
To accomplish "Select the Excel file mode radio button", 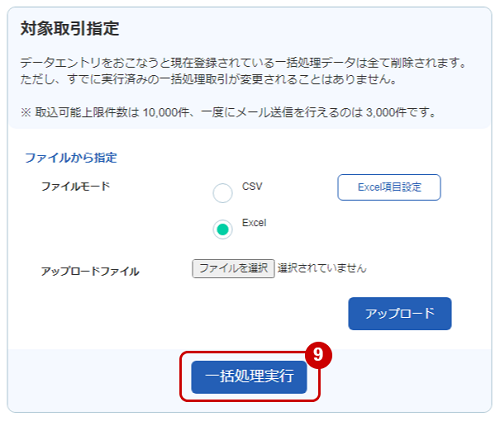I will coord(222,229).
